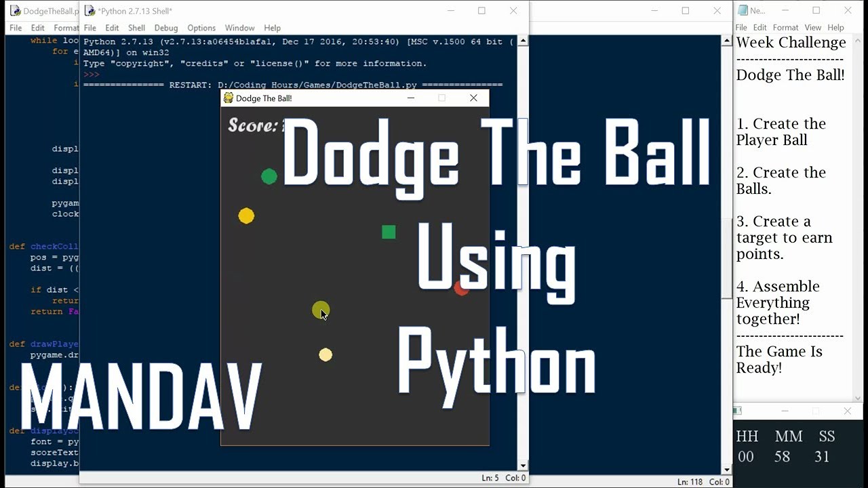This screenshot has height=488, width=868.
Task: Open the Notepad Format menu
Action: coord(785,28)
